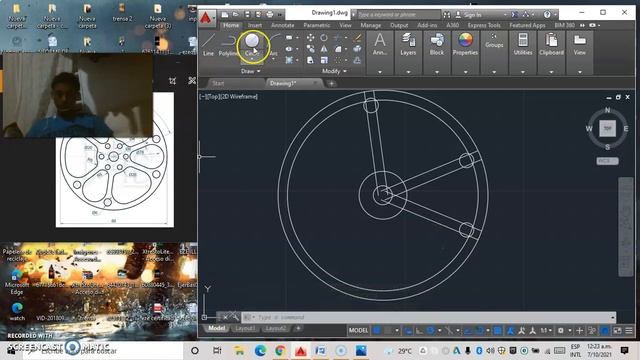
Task: Click the Fillet tool in Modify panel
Action: (x=338, y=49)
